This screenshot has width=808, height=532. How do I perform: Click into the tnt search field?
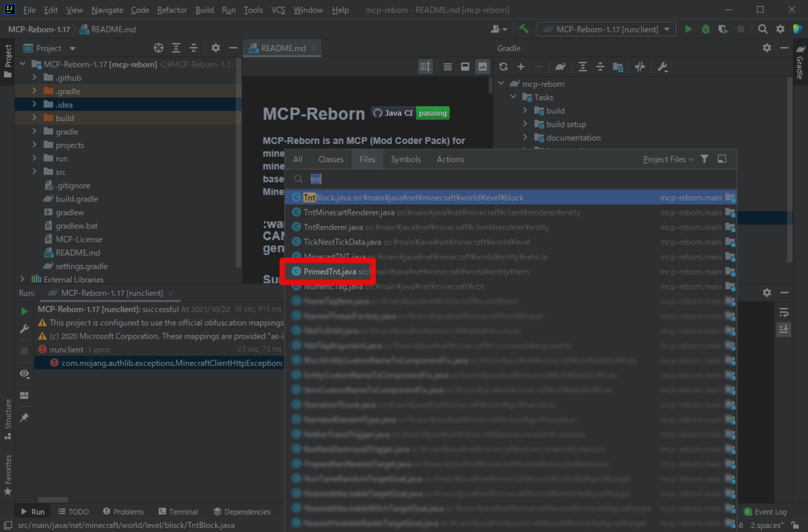coord(512,179)
